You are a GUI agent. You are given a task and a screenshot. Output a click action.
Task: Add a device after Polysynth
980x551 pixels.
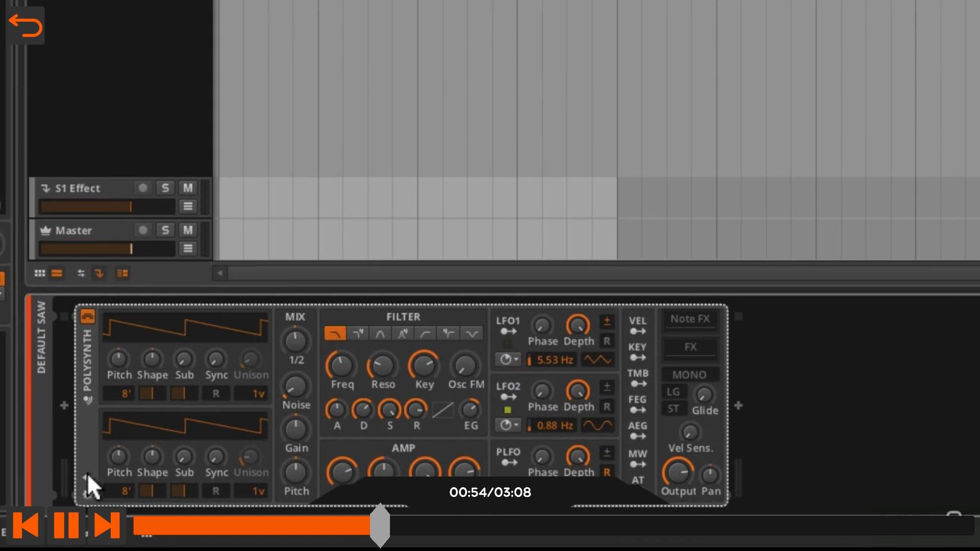pos(738,406)
